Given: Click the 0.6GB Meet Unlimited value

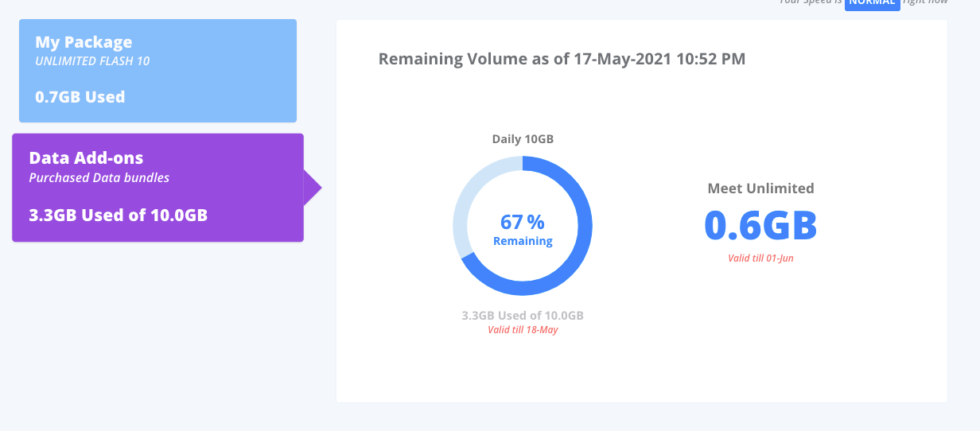Looking at the screenshot, I should [760, 225].
